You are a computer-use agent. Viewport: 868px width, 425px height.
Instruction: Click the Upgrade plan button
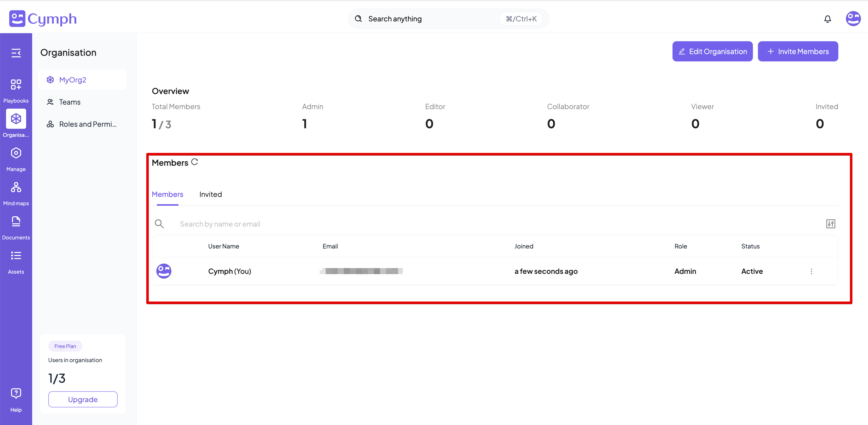coord(83,399)
